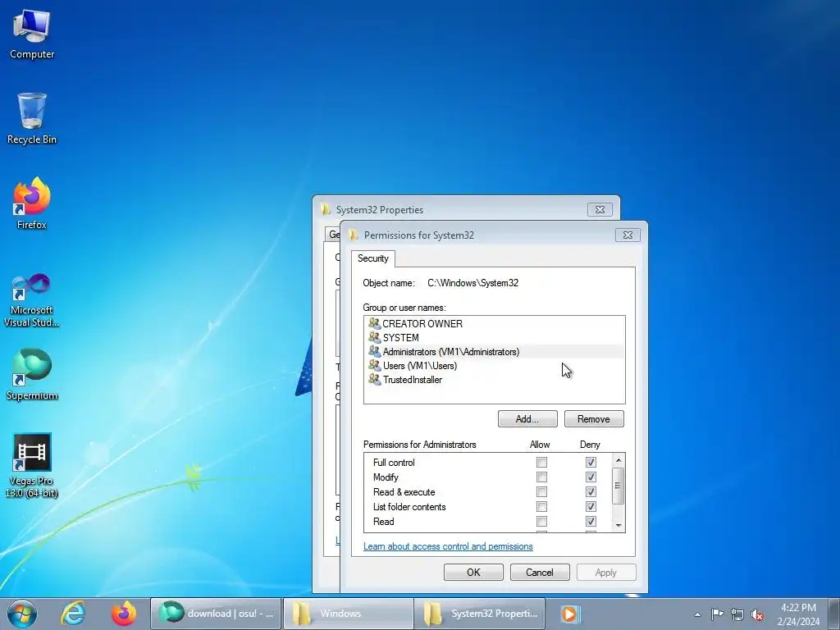Select the SYSTEM group entry

pos(494,337)
